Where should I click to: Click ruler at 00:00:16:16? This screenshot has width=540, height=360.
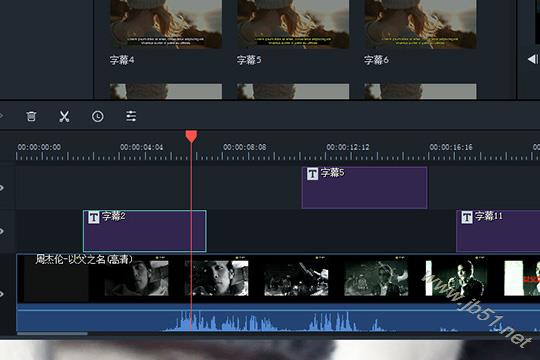pos(451,147)
